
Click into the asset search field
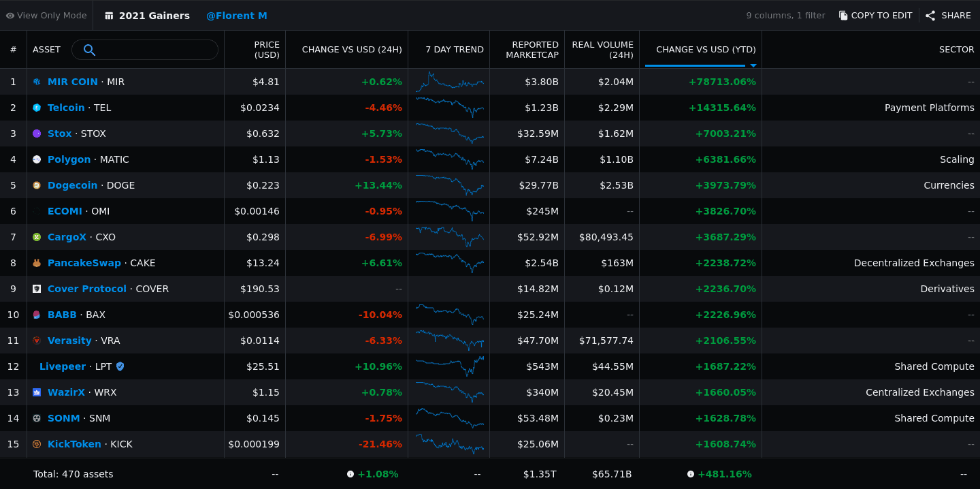click(x=145, y=50)
